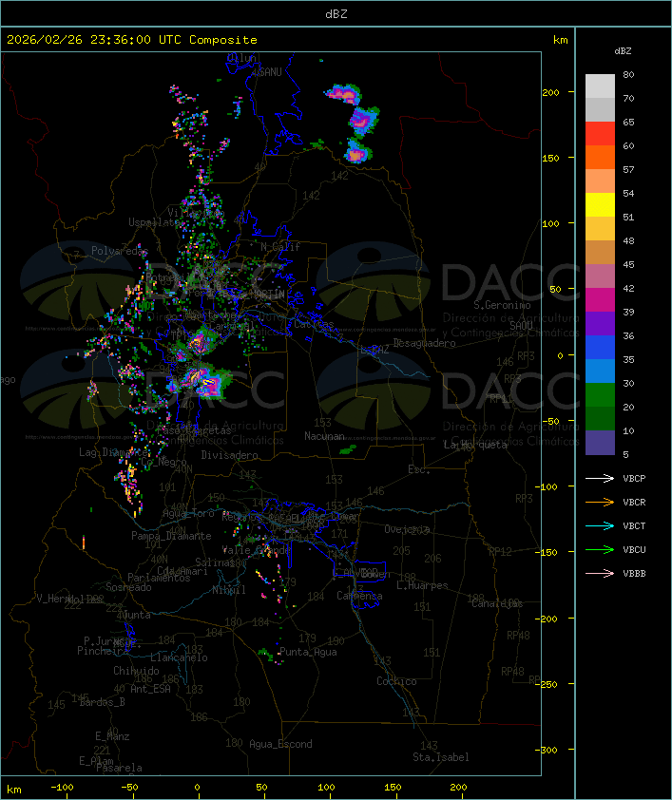Pick the bright green 20-30 dBZ swatch
672x800 pixels.
tap(600, 394)
